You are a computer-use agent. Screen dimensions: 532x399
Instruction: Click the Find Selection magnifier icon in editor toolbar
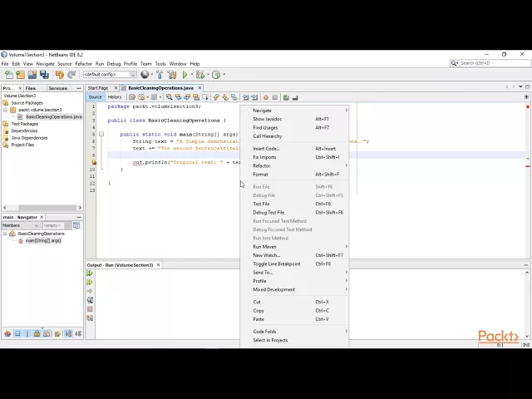pos(169,97)
